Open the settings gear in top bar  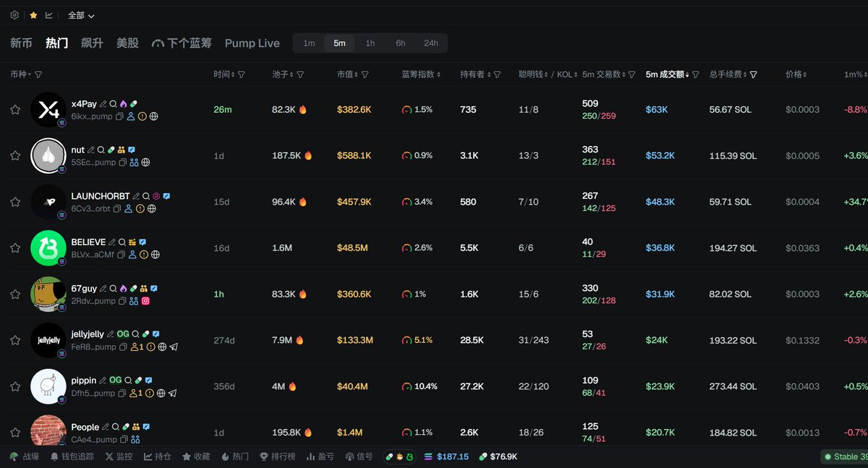coord(14,14)
